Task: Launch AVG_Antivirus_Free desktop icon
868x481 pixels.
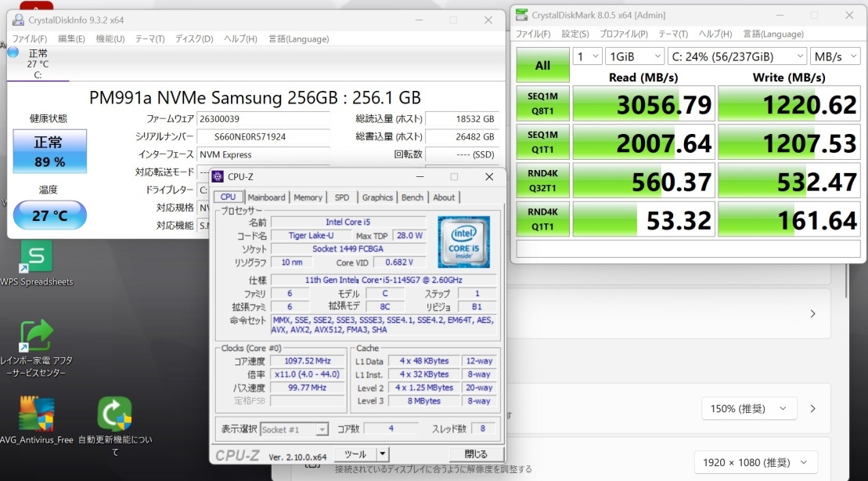Action: point(37,421)
